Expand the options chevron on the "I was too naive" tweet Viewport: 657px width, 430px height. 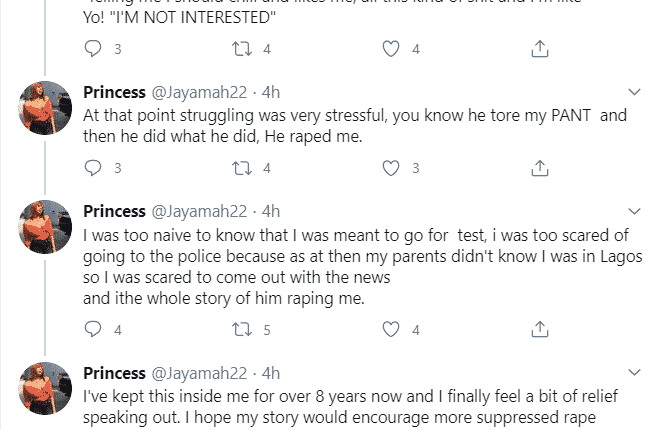(633, 212)
